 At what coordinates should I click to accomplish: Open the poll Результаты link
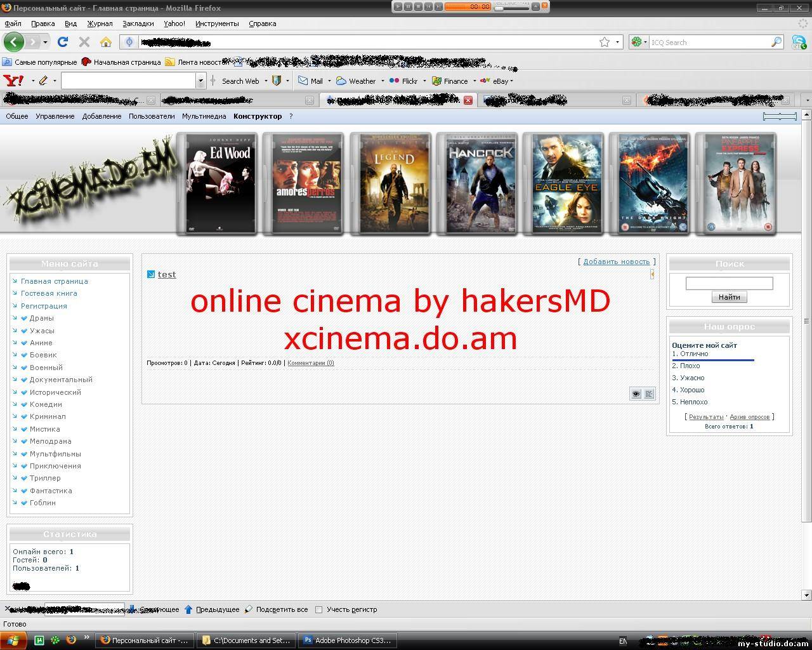point(706,417)
